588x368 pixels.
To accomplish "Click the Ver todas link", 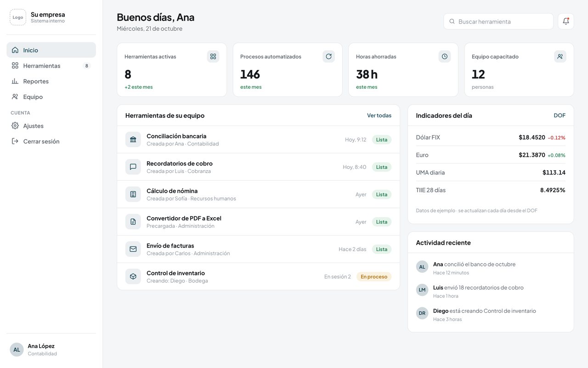I will (379, 115).
